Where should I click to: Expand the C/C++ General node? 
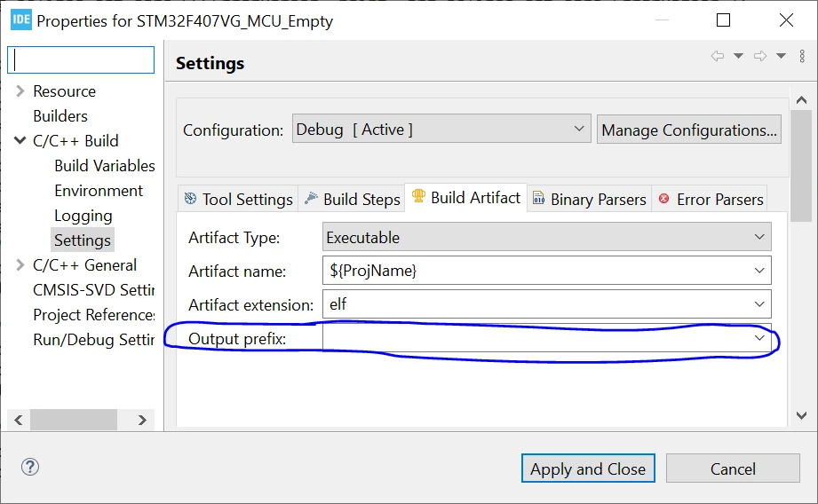(20, 264)
